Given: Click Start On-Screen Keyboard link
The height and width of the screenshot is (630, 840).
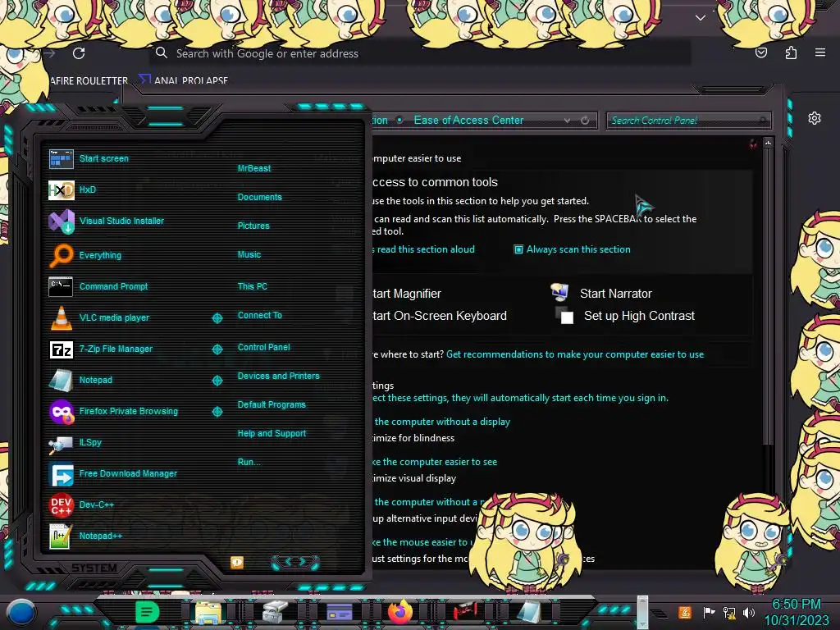Looking at the screenshot, I should pyautogui.click(x=440, y=316).
